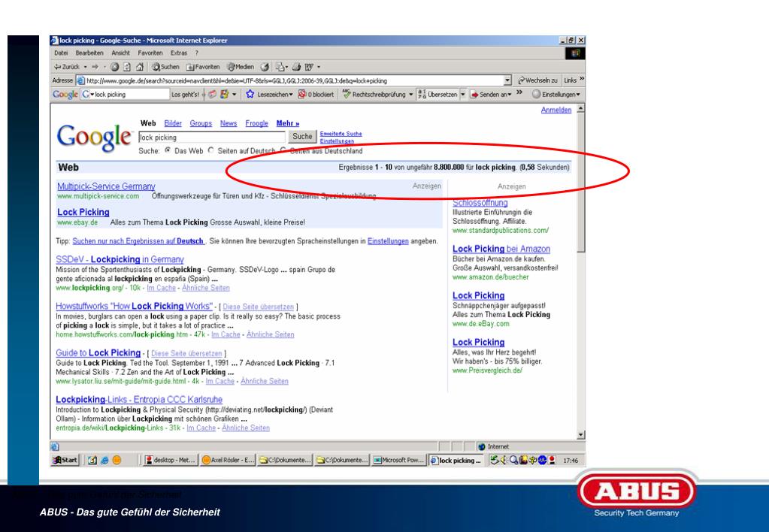
Task: Stop page loading in IE toolbar
Action: click(114, 67)
